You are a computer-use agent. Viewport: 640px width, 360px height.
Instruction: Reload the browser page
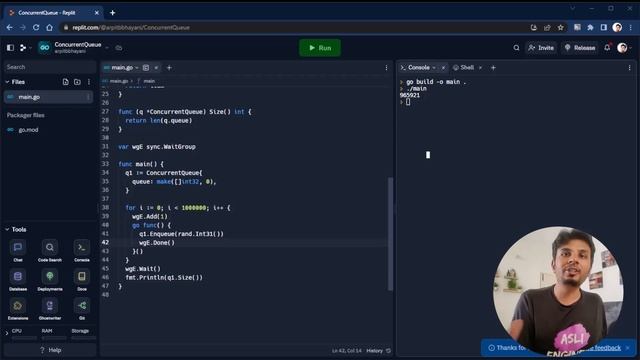tap(36, 27)
